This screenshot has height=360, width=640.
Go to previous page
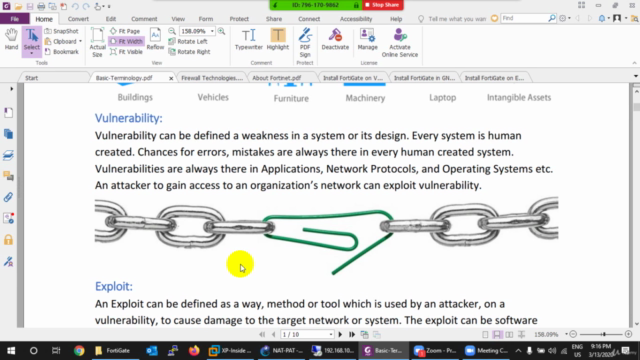273,335
